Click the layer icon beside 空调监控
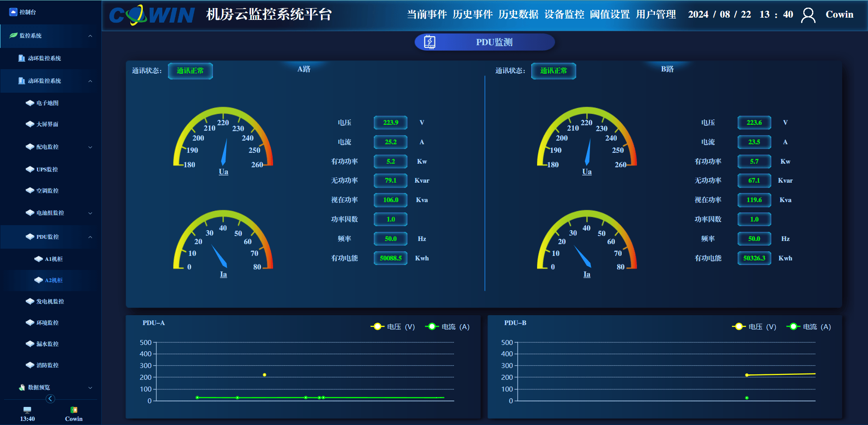 click(30, 190)
